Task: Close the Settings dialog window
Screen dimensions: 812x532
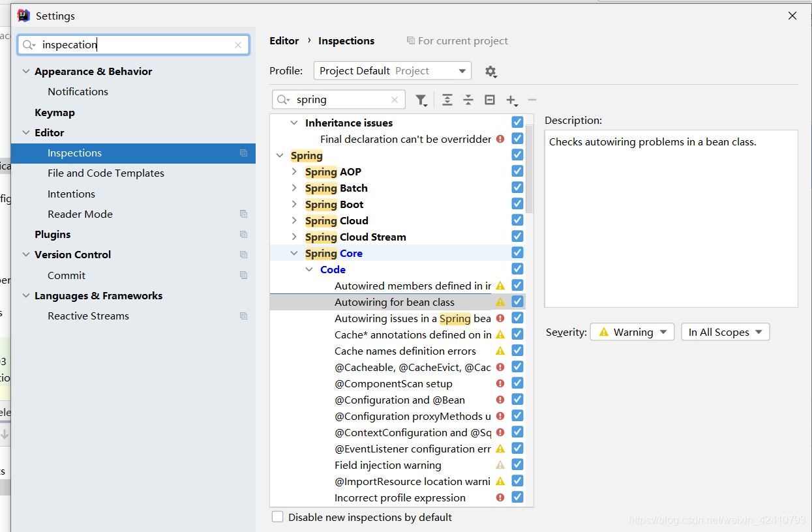Action: tap(792, 16)
